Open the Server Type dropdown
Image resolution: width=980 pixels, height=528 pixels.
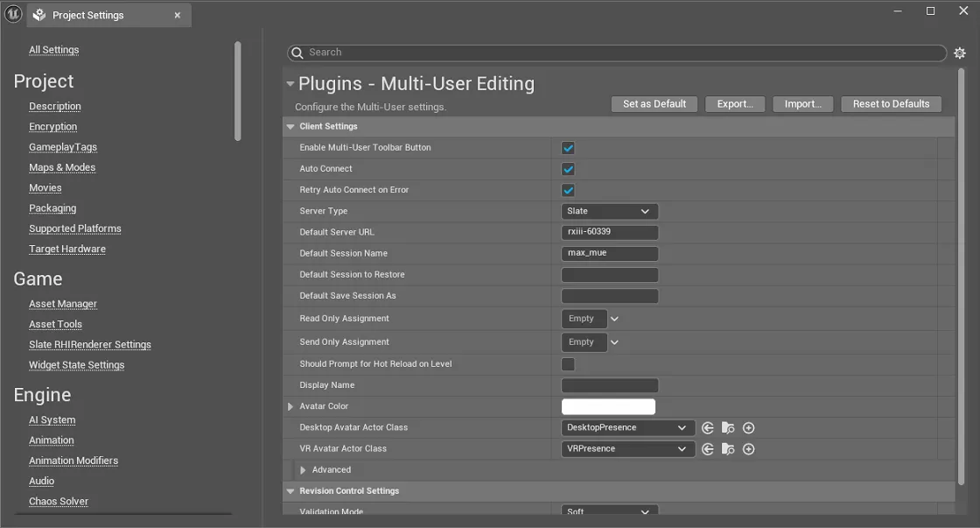[x=610, y=211]
